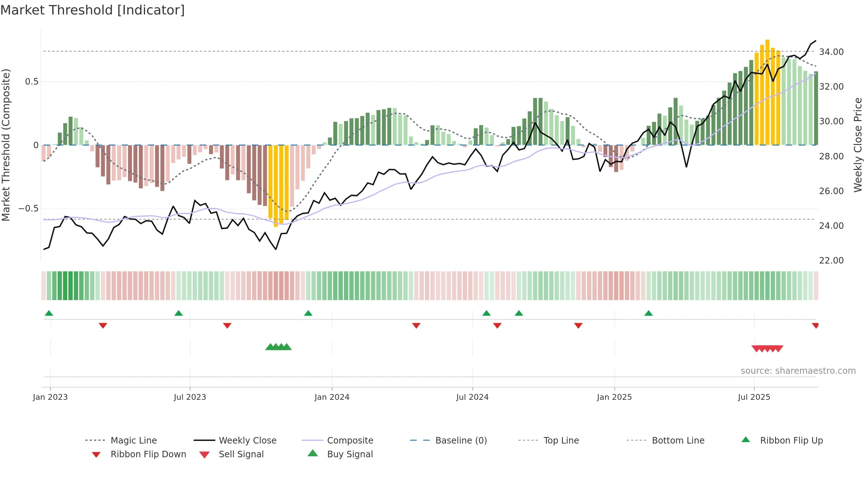Image resolution: width=868 pixels, height=488 pixels.
Task: Click the green triangle icon in Buy Signal legend
Action: pyautogui.click(x=312, y=453)
